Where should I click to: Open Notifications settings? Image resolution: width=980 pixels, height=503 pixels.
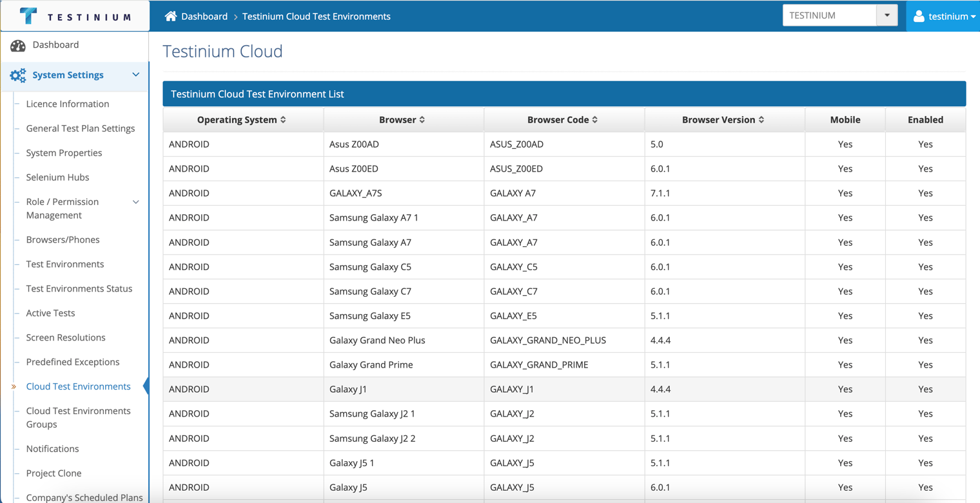[52, 449]
